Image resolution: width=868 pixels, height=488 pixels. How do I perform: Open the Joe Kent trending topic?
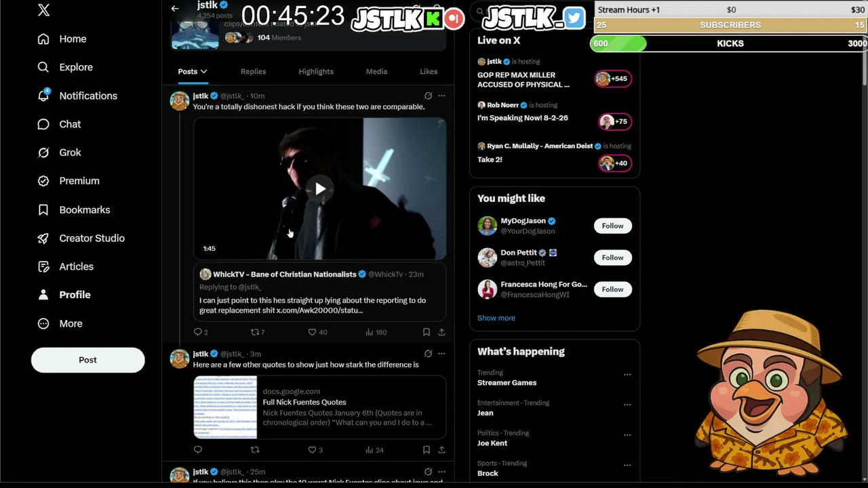tap(492, 443)
